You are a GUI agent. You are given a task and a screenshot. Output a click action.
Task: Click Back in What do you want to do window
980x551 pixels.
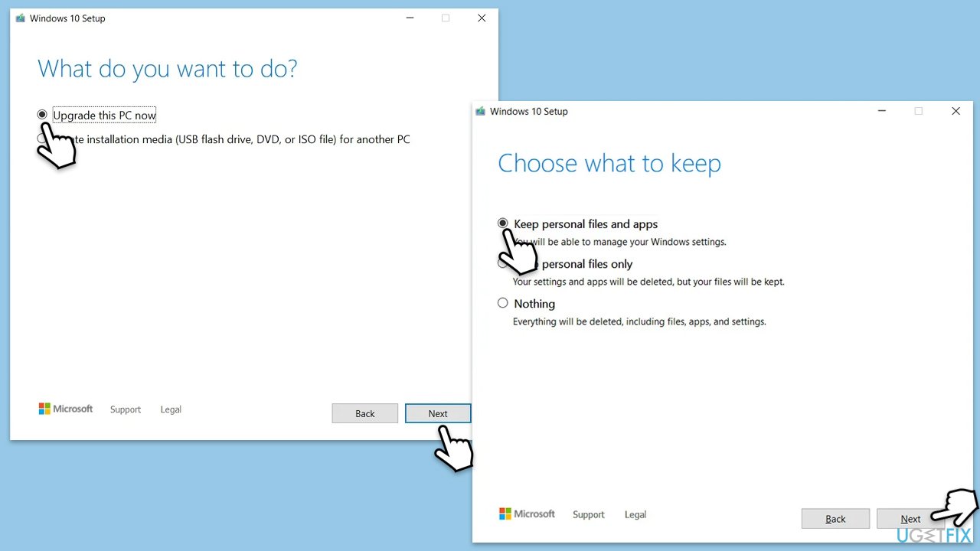click(365, 413)
